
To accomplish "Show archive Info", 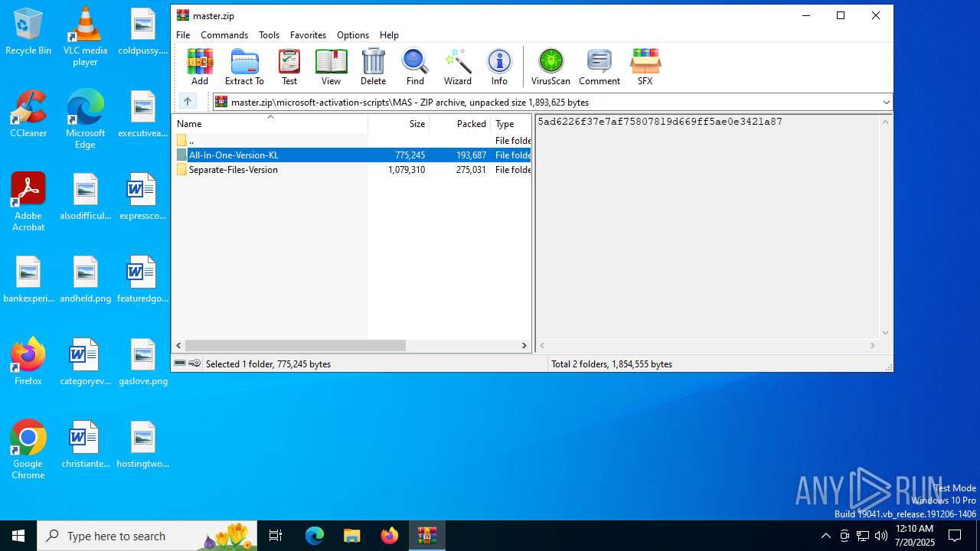I will (499, 67).
